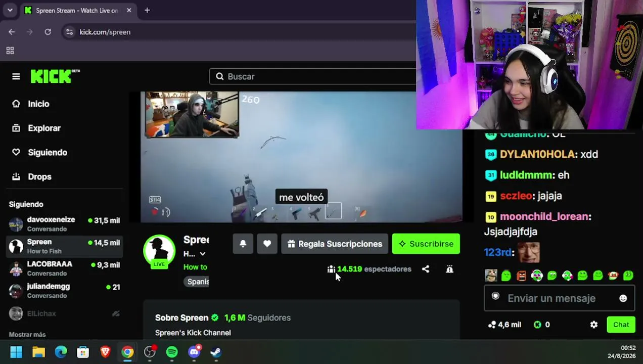Click the 4,6 mil channel points indicator
Image resolution: width=643 pixels, height=364 pixels.
pyautogui.click(x=504, y=325)
